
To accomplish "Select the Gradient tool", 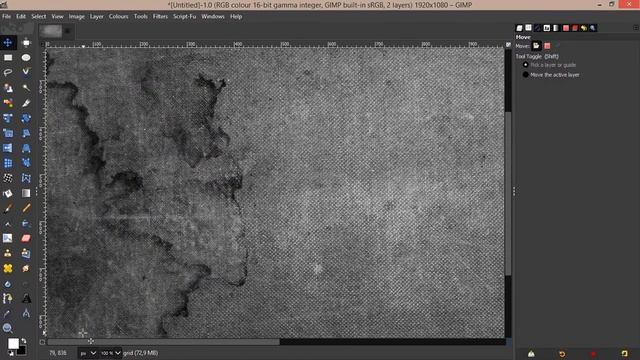I will tap(26, 193).
